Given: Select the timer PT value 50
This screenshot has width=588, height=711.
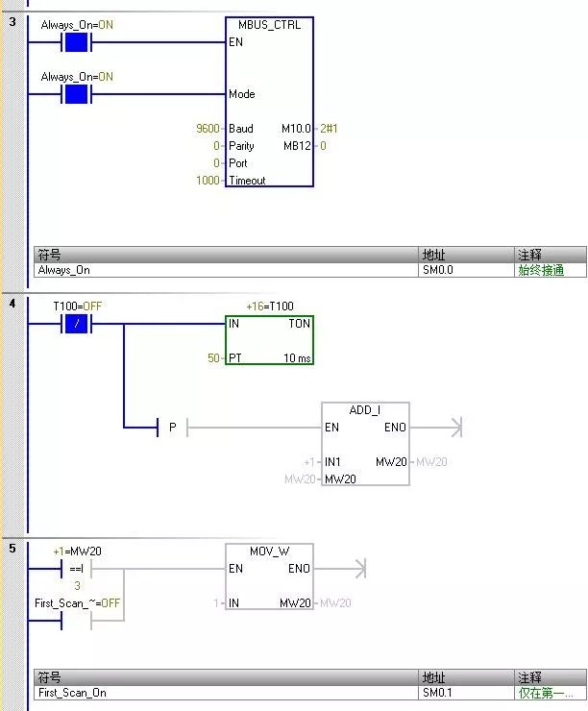Looking at the screenshot, I should click(213, 358).
